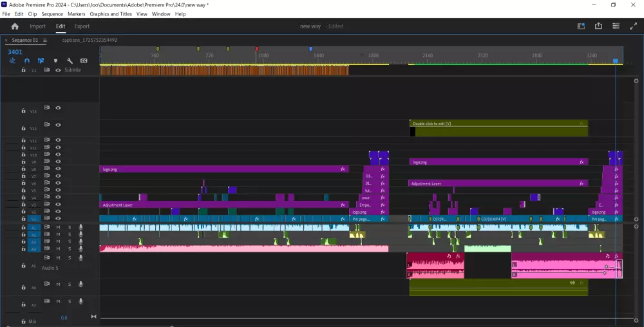Select the logo.png clip on track V8

224,169
